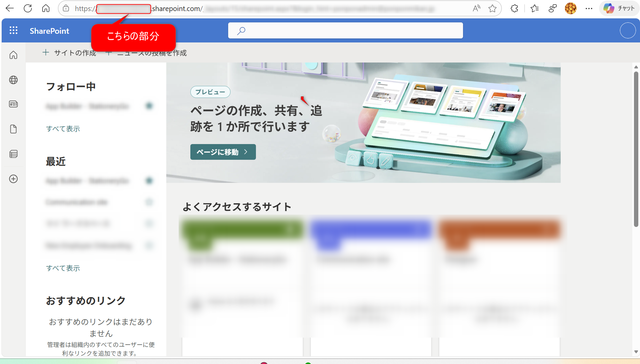Click the おすすめのリンク heading
The width and height of the screenshot is (640, 364).
click(x=86, y=300)
